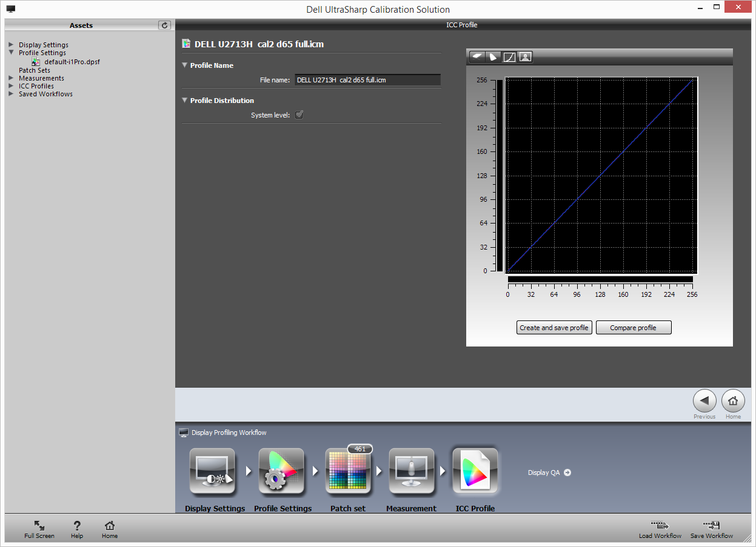756x547 pixels.
Task: Toggle Full Screen mode
Action: pyautogui.click(x=39, y=529)
